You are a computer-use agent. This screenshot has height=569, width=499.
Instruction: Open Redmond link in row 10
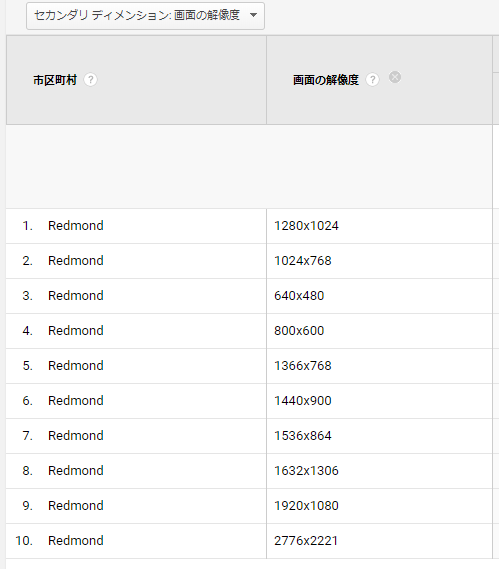[76, 541]
